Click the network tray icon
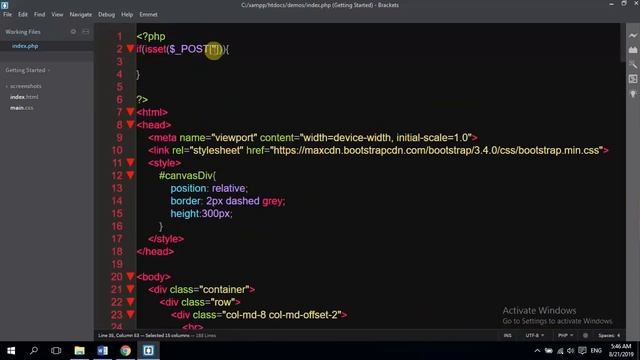 coord(560,351)
